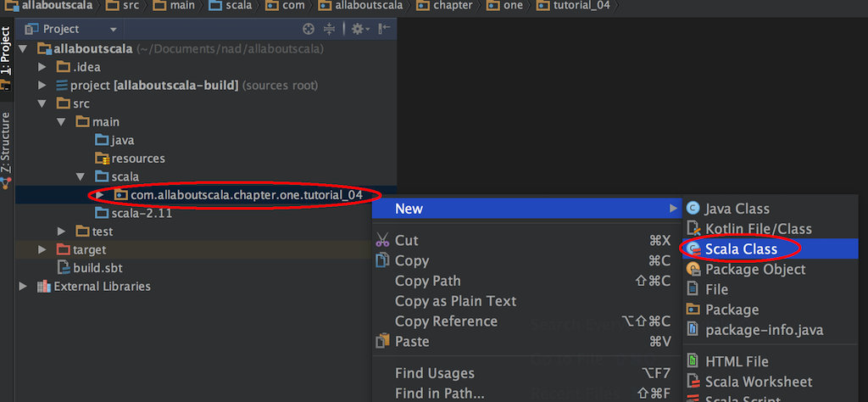Collapse the scala folder arrow
Viewport: 868px width, 402px height.
coord(81,176)
